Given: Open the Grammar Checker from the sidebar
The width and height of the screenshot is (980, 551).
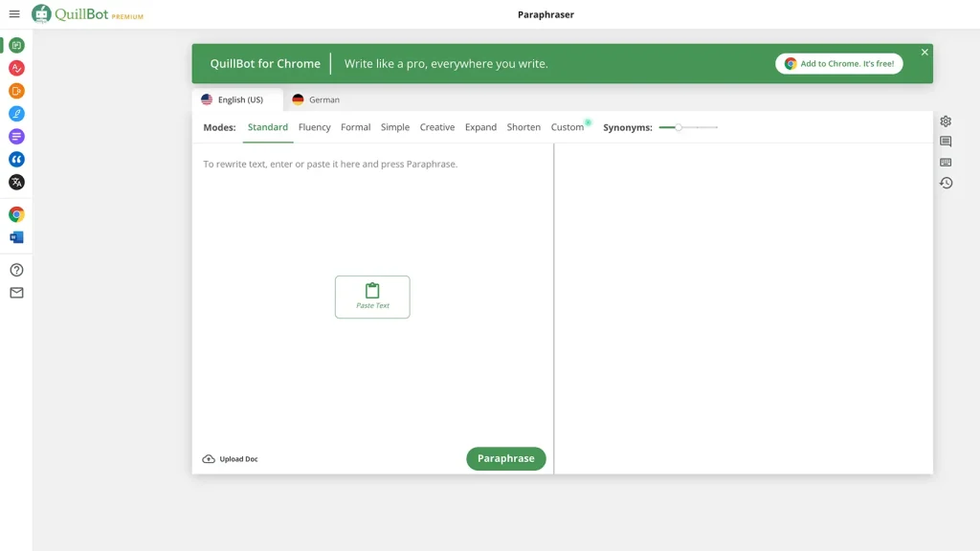Looking at the screenshot, I should pyautogui.click(x=16, y=68).
